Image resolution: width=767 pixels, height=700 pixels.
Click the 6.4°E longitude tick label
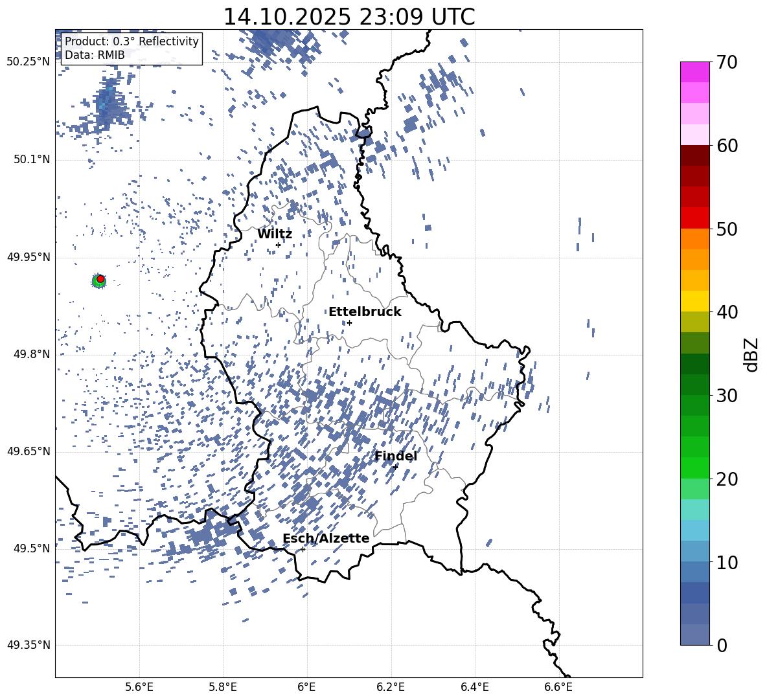474,687
